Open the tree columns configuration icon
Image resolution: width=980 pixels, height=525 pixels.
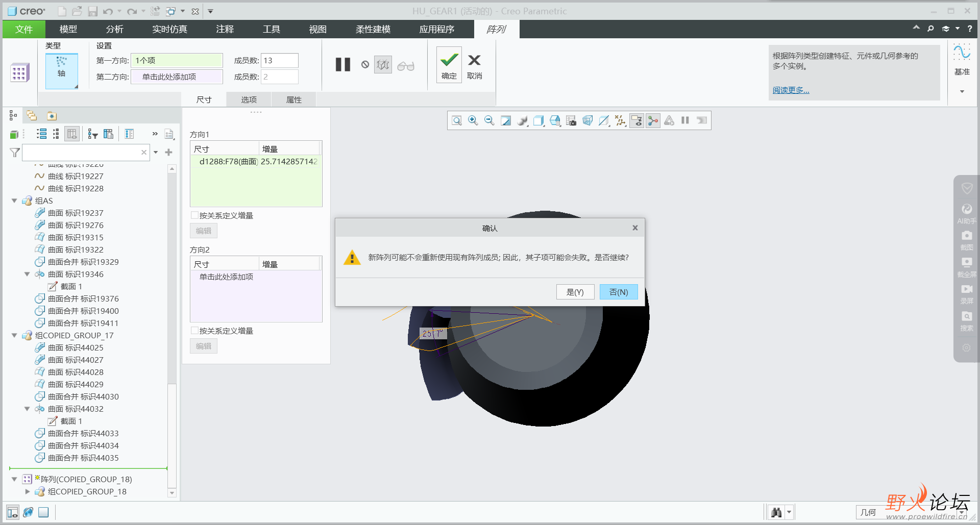[108, 134]
